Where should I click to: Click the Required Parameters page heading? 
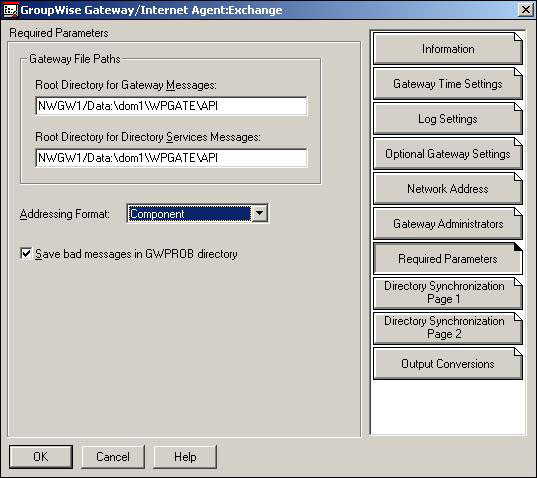pos(59,33)
